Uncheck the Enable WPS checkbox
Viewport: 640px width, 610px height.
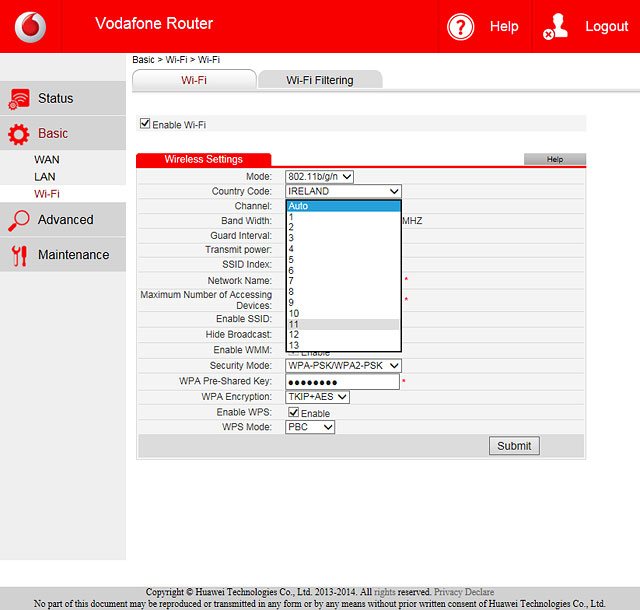[x=294, y=412]
